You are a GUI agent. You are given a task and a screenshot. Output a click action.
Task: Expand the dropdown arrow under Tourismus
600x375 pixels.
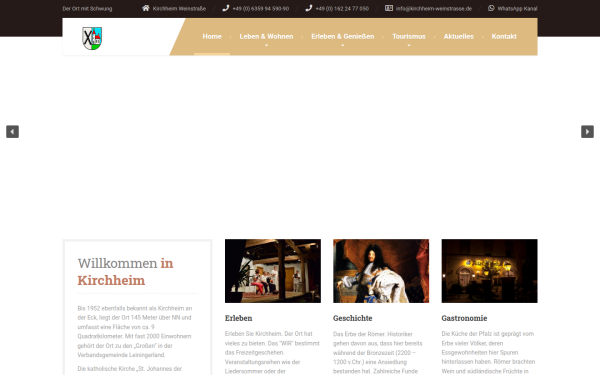point(409,45)
